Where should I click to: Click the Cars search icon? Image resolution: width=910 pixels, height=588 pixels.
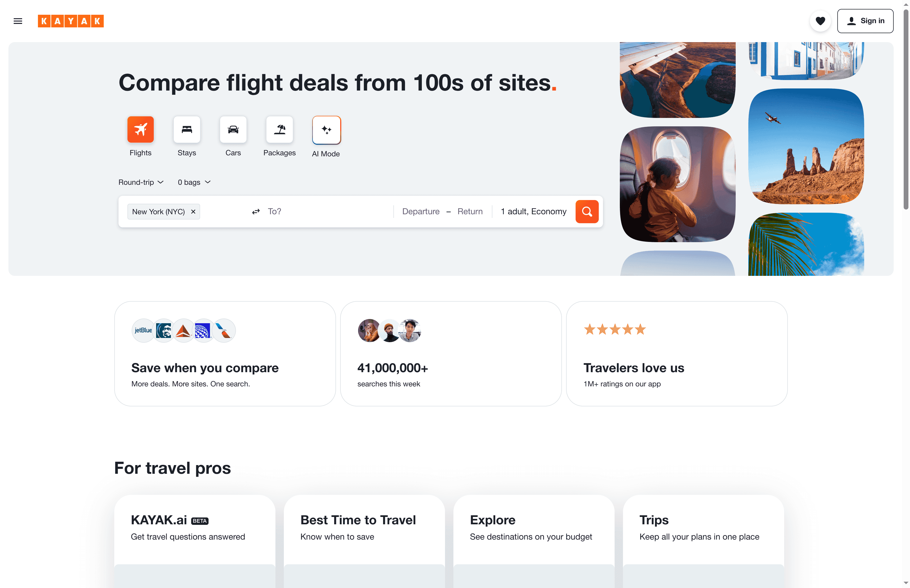pos(233,129)
